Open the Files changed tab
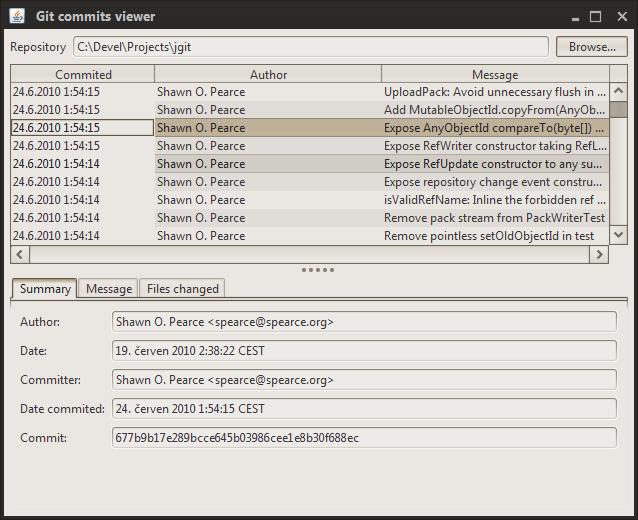638x520 pixels. (182, 289)
